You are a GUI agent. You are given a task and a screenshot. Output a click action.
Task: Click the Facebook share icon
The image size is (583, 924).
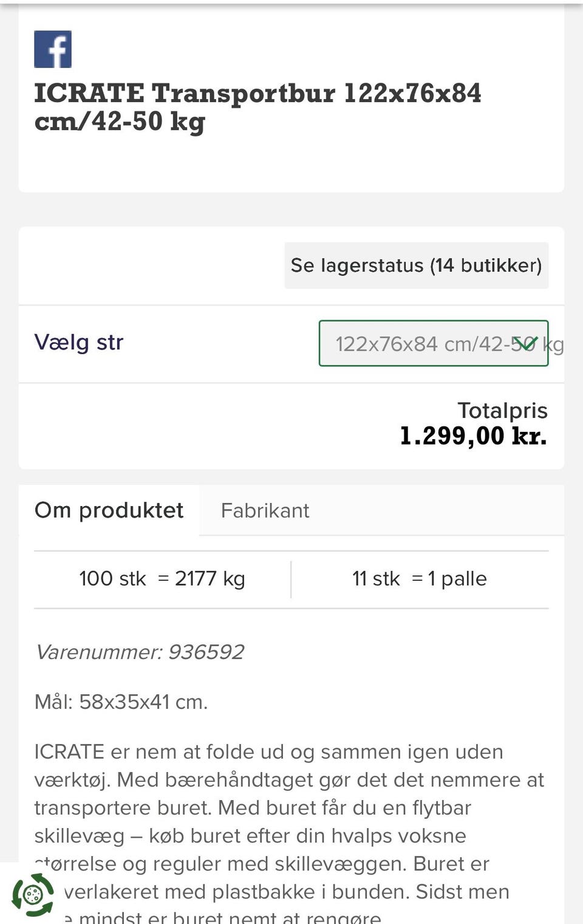[x=53, y=49]
